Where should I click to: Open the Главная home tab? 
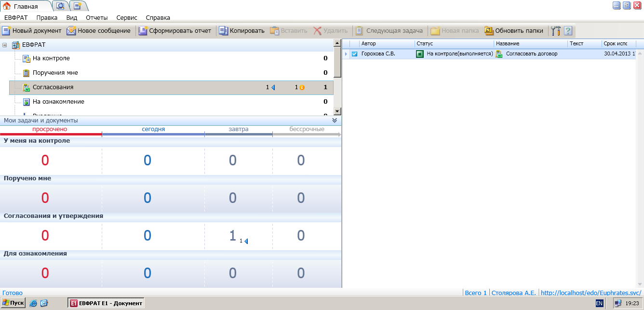(x=25, y=6)
